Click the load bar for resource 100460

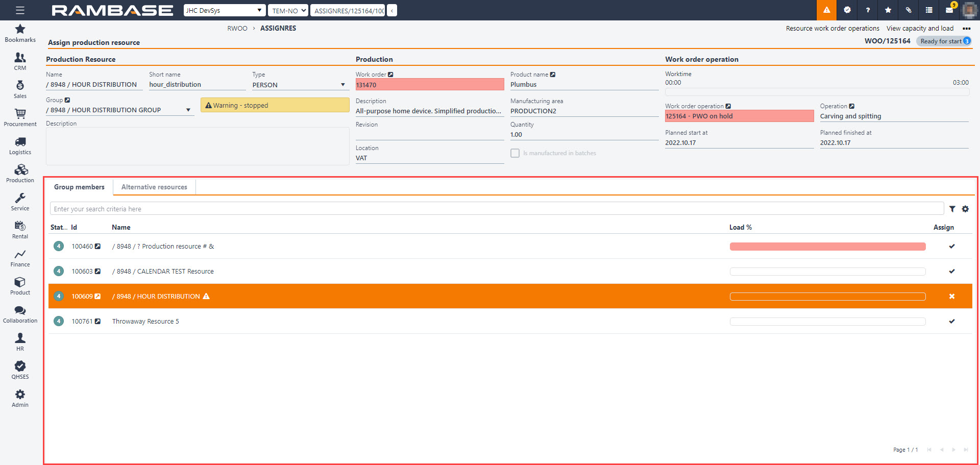click(827, 247)
